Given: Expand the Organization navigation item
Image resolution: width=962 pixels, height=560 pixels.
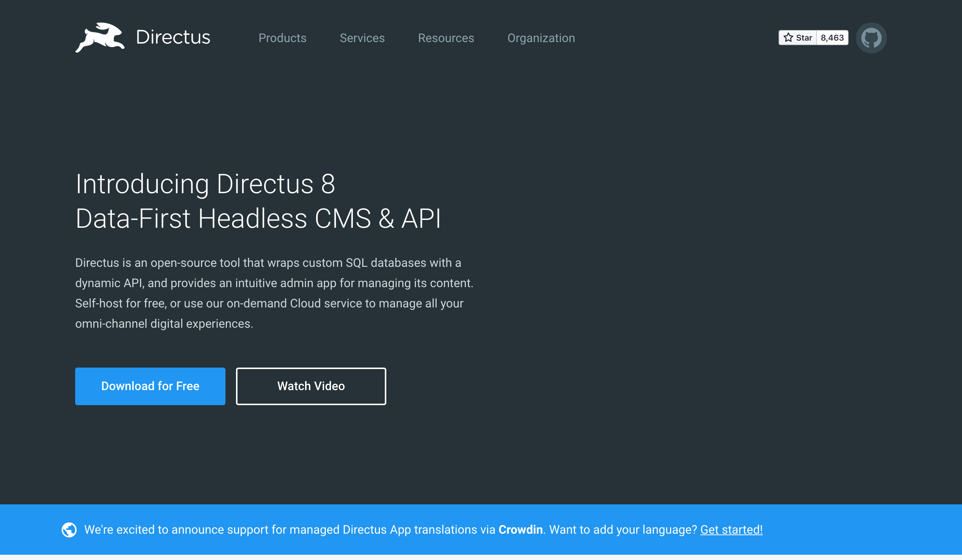Looking at the screenshot, I should point(540,38).
